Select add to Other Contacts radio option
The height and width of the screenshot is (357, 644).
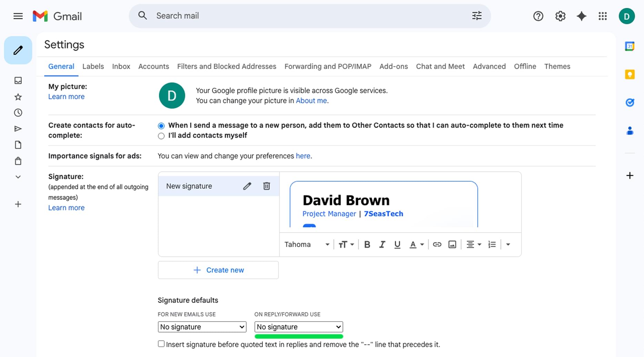(161, 125)
